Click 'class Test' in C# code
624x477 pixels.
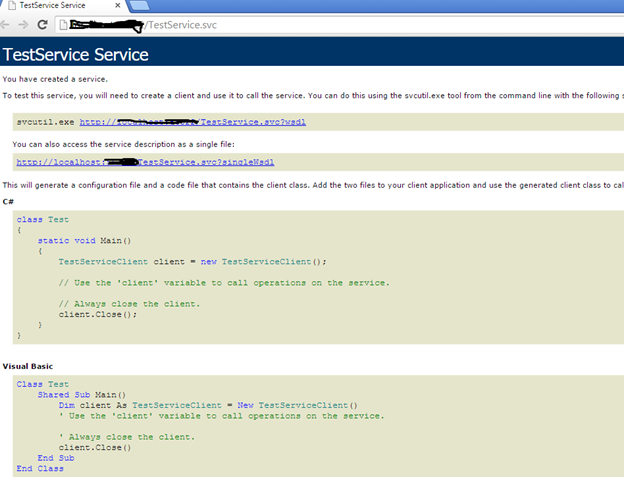tap(43, 220)
